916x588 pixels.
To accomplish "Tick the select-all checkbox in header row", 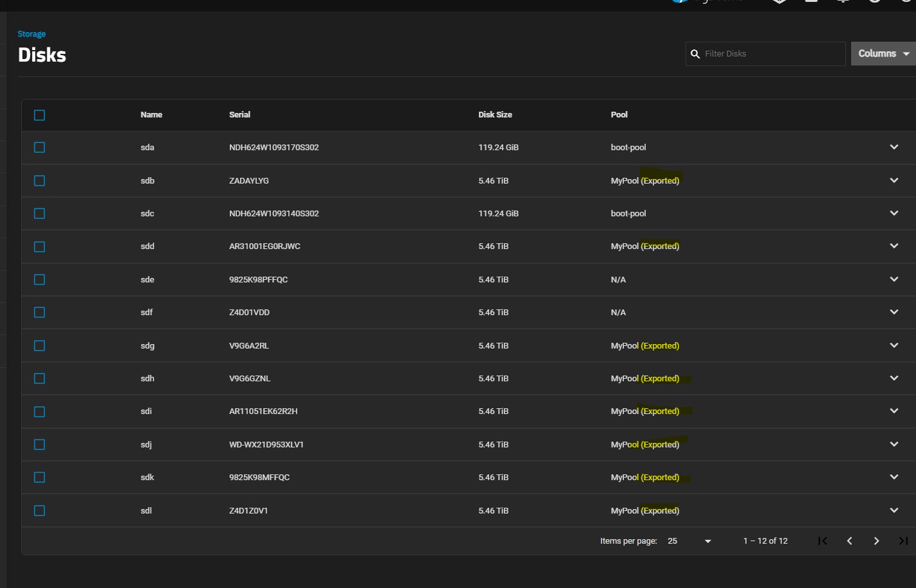I will pyautogui.click(x=40, y=116).
